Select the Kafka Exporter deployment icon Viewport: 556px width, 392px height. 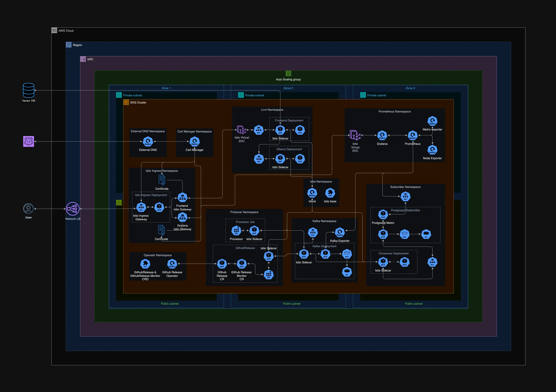click(x=339, y=232)
